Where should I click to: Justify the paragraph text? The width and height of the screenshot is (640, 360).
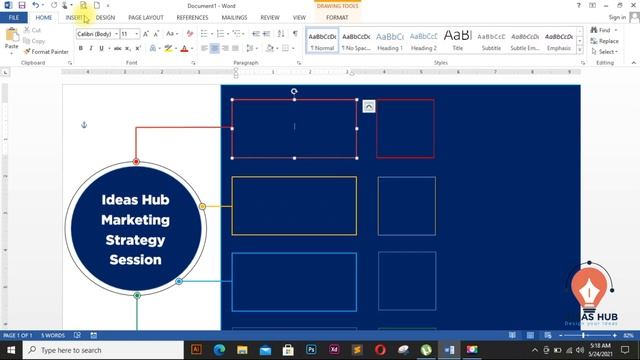point(235,49)
